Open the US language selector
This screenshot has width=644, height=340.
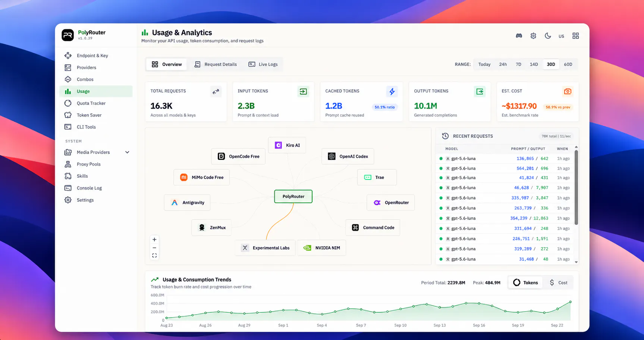561,36
